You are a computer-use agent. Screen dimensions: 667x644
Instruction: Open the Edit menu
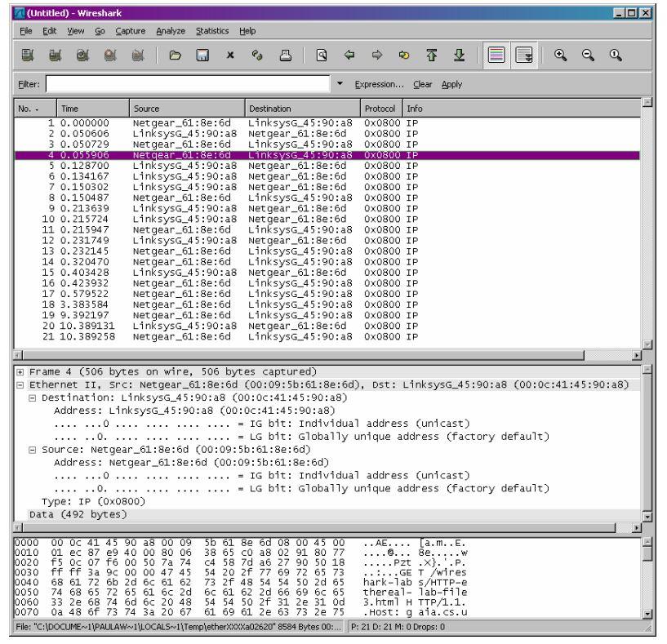click(49, 31)
